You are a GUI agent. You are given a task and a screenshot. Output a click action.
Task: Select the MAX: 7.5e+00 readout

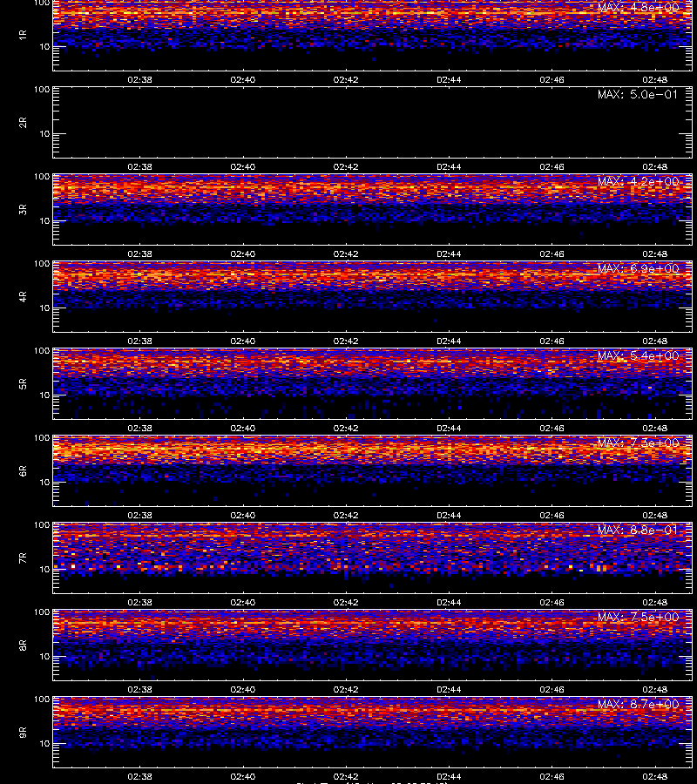coord(638,617)
